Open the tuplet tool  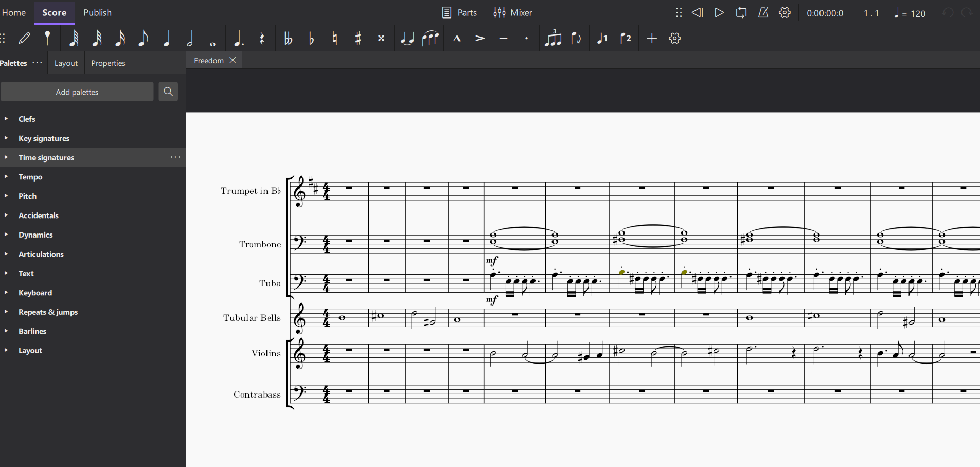click(553, 38)
